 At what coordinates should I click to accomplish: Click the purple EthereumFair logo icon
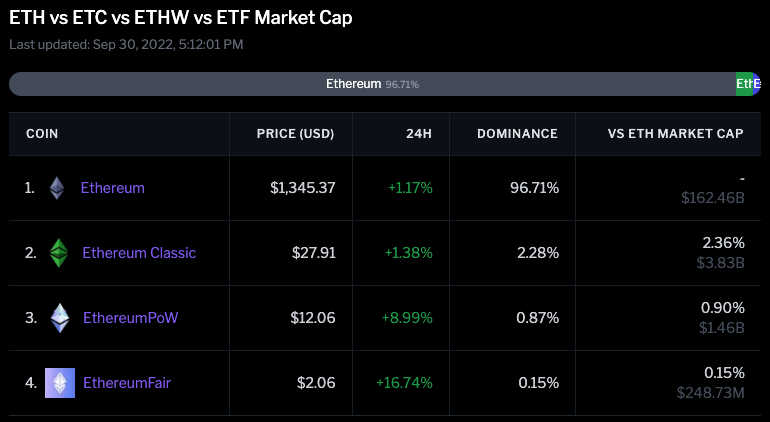tap(60, 382)
